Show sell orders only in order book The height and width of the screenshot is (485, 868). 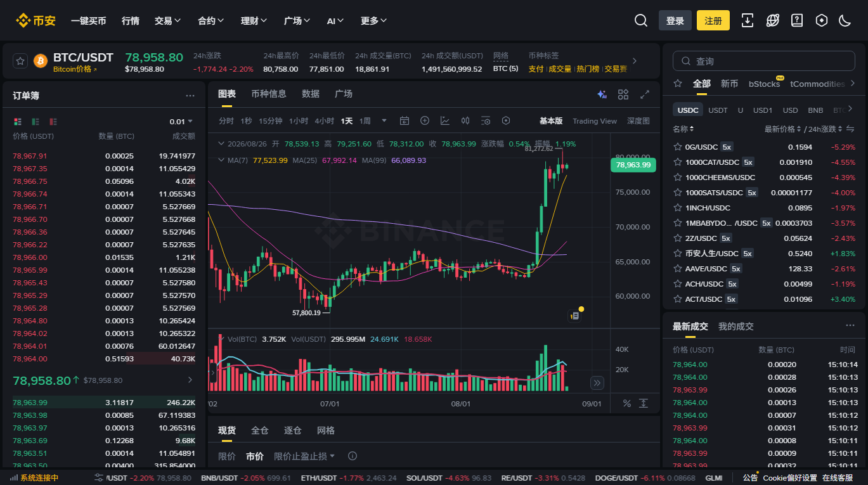pos(53,121)
